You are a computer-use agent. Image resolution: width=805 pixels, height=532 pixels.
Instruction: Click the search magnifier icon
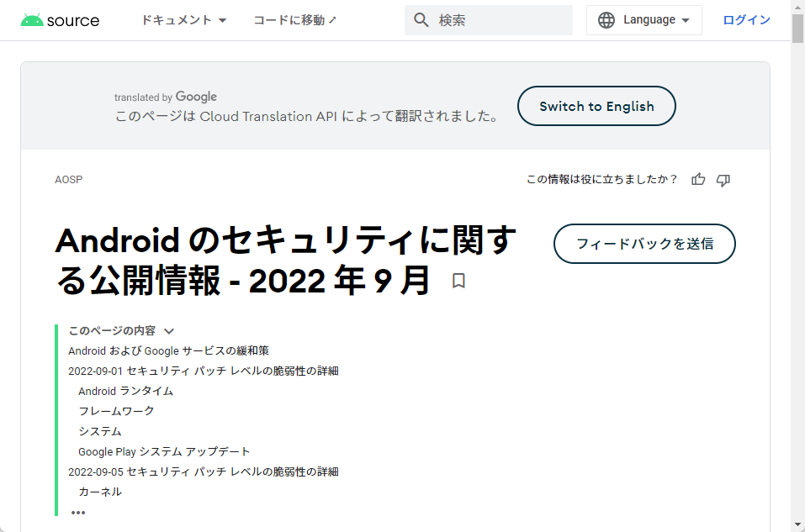pos(421,19)
